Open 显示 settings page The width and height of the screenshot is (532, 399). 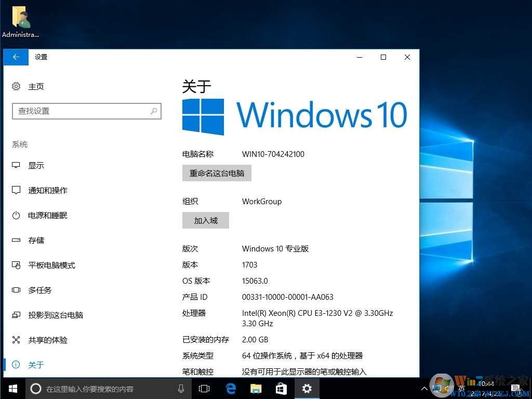click(36, 166)
